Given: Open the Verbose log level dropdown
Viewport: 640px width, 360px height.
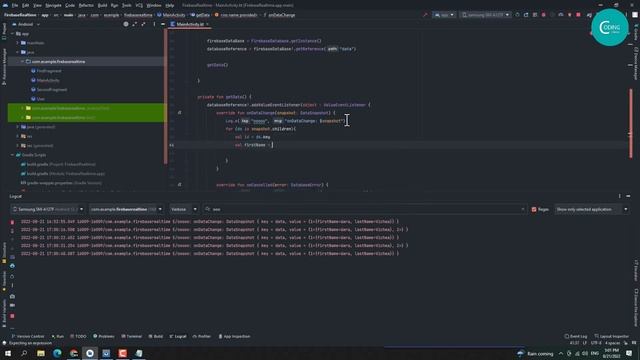Looking at the screenshot, I should click(x=183, y=209).
